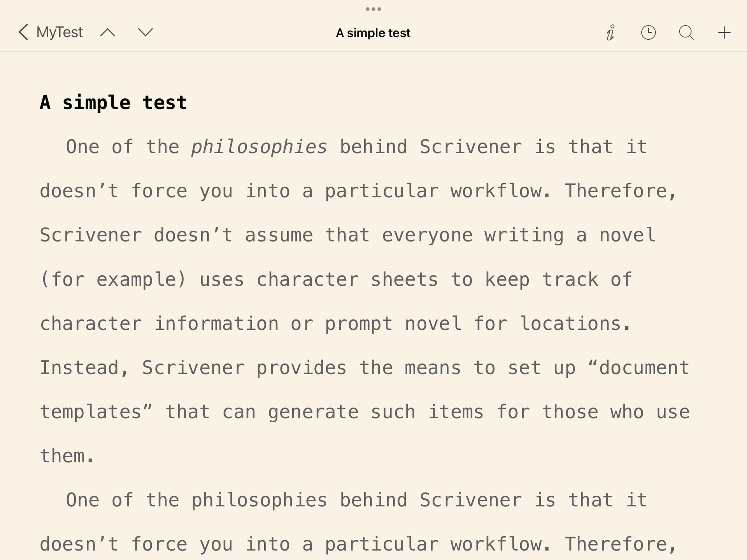Screen dimensions: 747x560
Task: Tap the three-dot multitasking control at top
Action: coord(373,9)
